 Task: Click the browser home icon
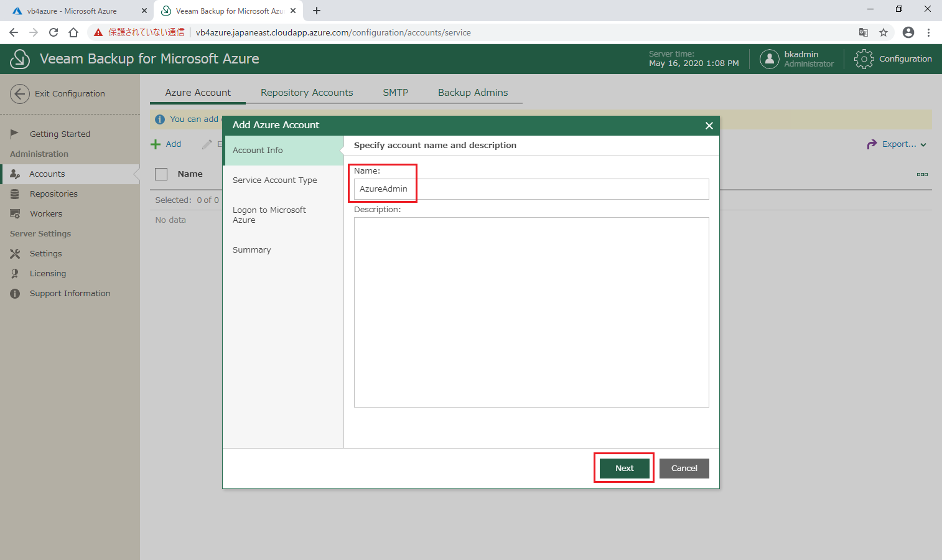click(x=73, y=32)
